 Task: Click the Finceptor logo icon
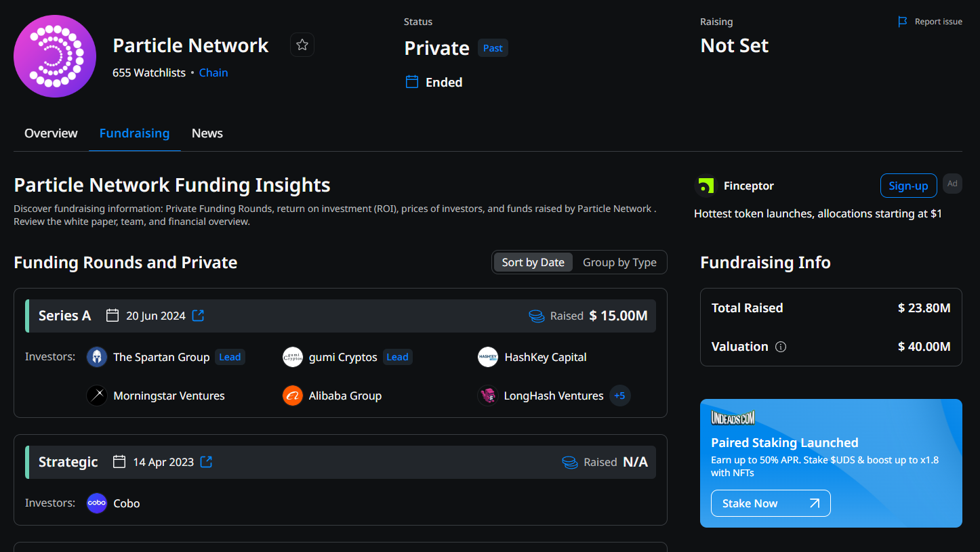pos(706,186)
